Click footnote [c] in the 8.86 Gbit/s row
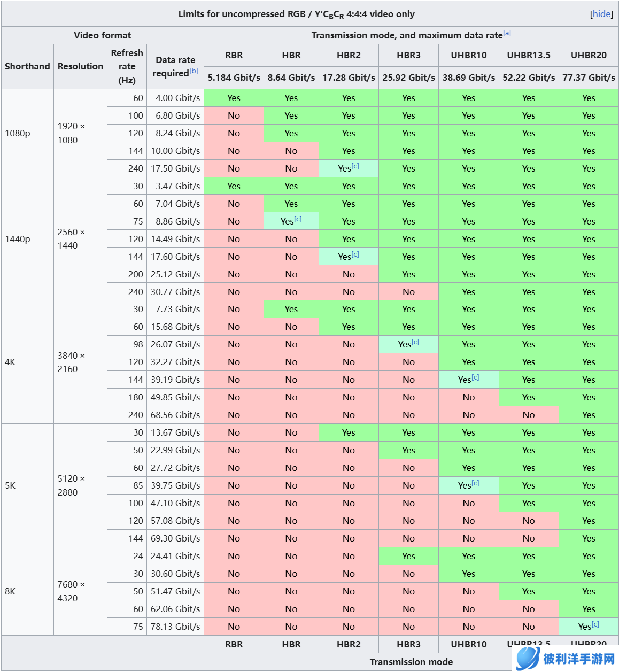Screen dimensions: 619x672 [298, 219]
